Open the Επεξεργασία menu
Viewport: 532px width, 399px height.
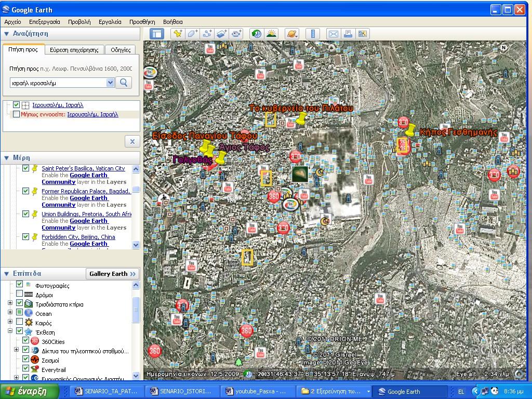point(45,22)
